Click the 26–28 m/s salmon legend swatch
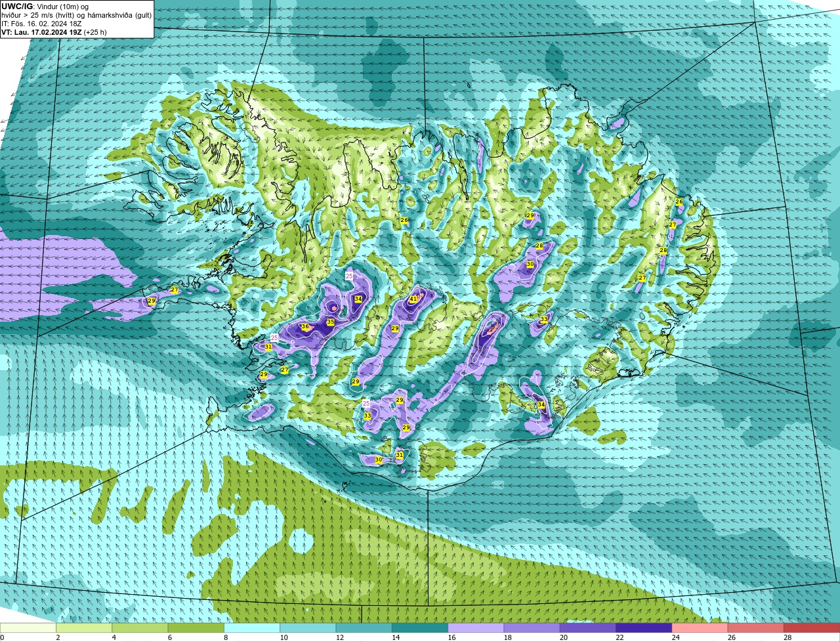Screen dimensions: 840x642 [x=756, y=628]
